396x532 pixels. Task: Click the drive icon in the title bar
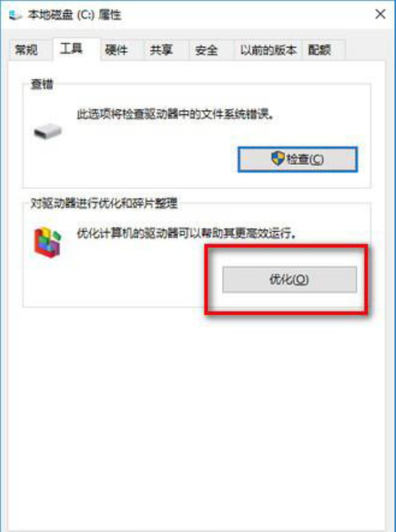[x=15, y=15]
